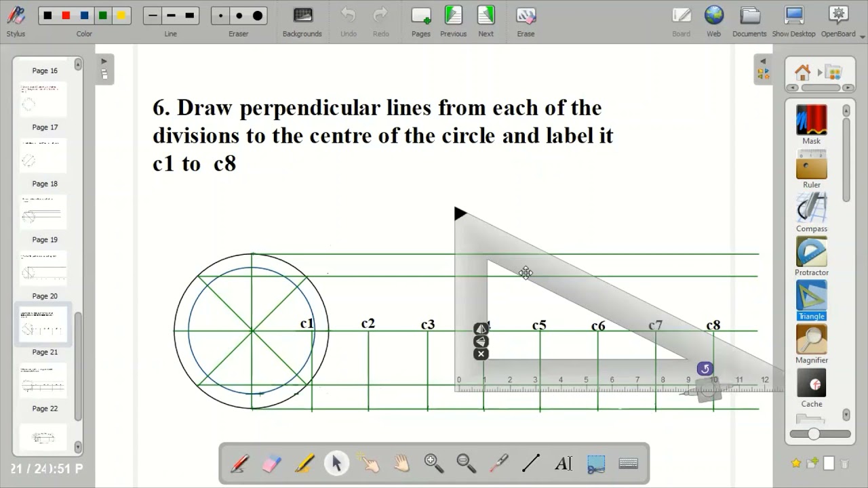Add the Magnifier tool
Image resolution: width=868 pixels, height=488 pixels.
tap(812, 344)
